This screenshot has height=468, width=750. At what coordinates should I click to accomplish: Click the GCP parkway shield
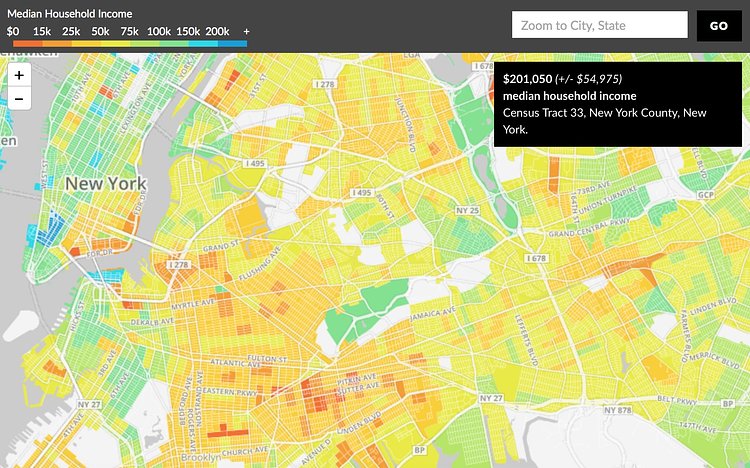706,195
